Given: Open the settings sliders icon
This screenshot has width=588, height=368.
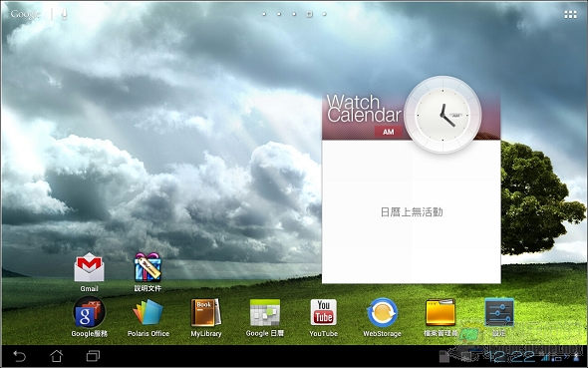Looking at the screenshot, I should point(499,312).
